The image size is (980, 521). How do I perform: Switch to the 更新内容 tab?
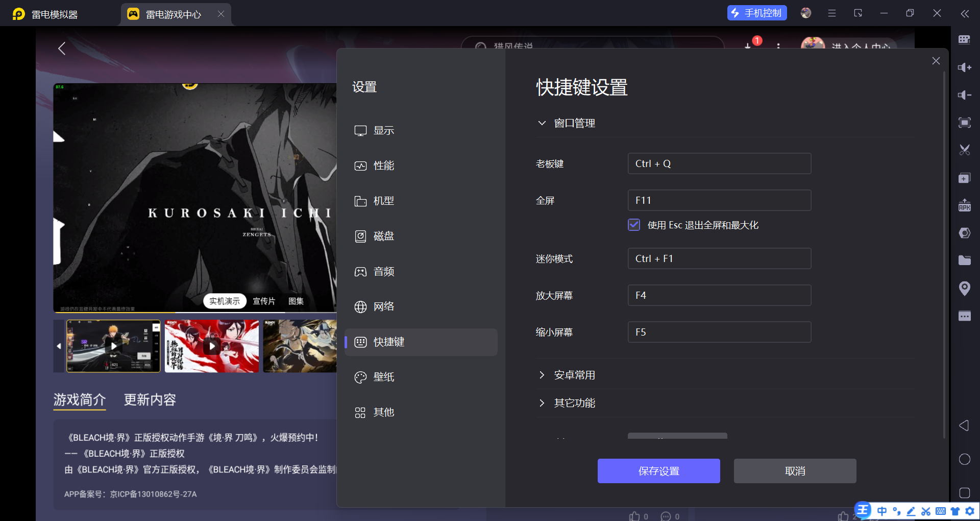tap(150, 399)
